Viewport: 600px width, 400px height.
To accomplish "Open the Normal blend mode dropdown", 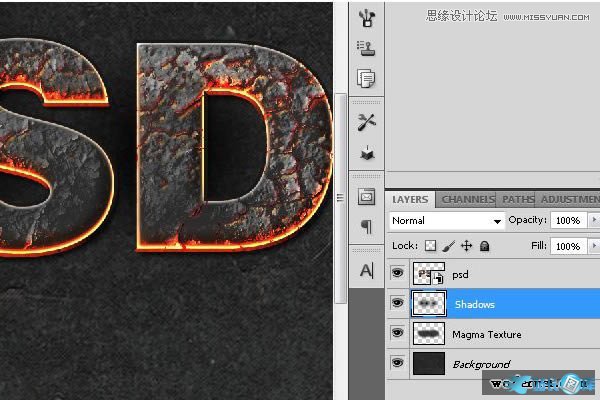I will pos(446,220).
